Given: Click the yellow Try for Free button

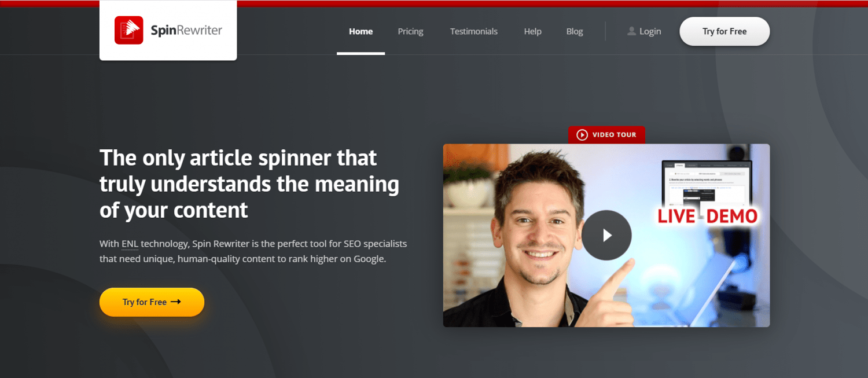Looking at the screenshot, I should 152,302.
